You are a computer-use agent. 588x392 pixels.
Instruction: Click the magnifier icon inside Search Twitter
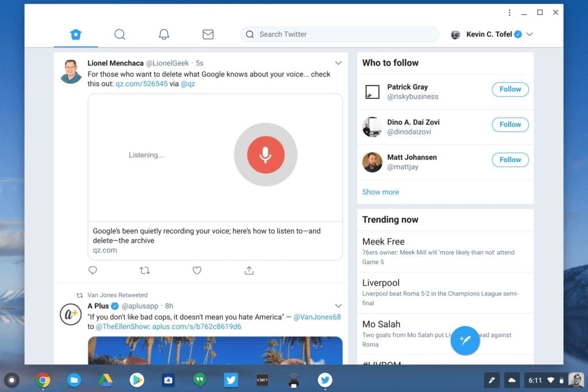coord(250,34)
